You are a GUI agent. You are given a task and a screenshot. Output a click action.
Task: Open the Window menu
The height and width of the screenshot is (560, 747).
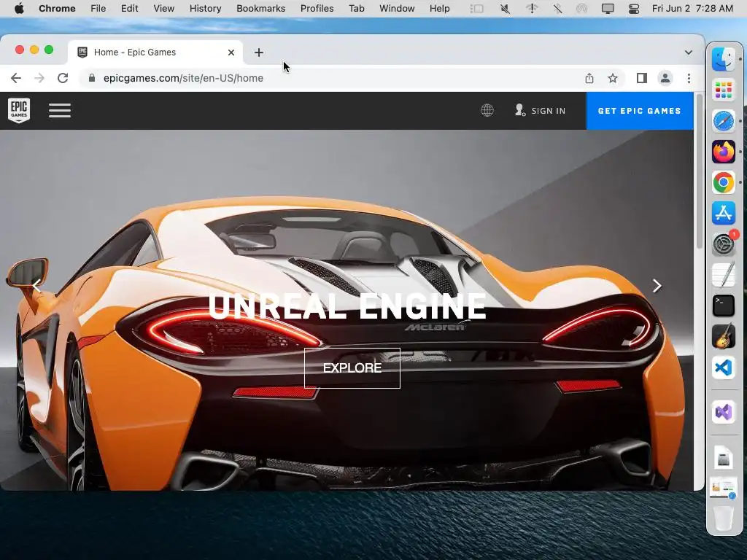click(x=397, y=9)
